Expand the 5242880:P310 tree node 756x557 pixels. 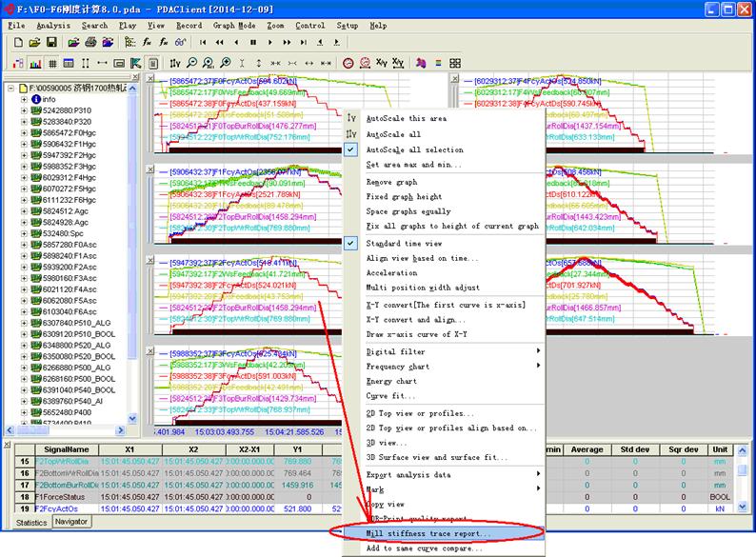[x=24, y=110]
